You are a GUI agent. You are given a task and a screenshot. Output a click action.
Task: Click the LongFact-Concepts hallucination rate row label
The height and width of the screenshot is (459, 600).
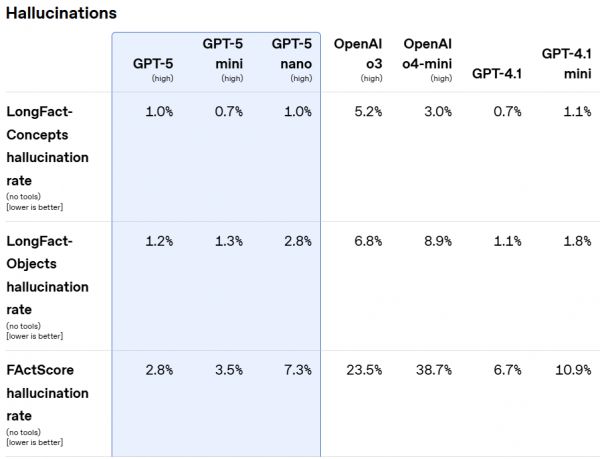point(47,134)
